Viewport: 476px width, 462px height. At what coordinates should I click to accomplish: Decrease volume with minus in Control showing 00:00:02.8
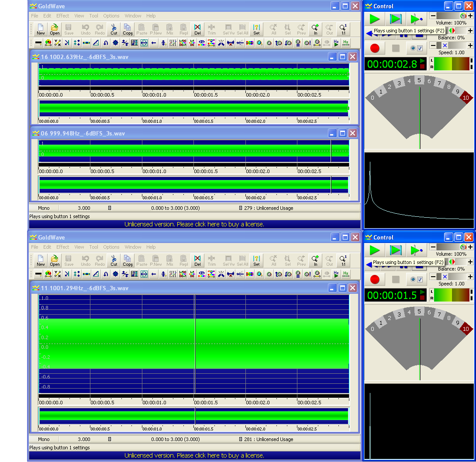tap(433, 16)
